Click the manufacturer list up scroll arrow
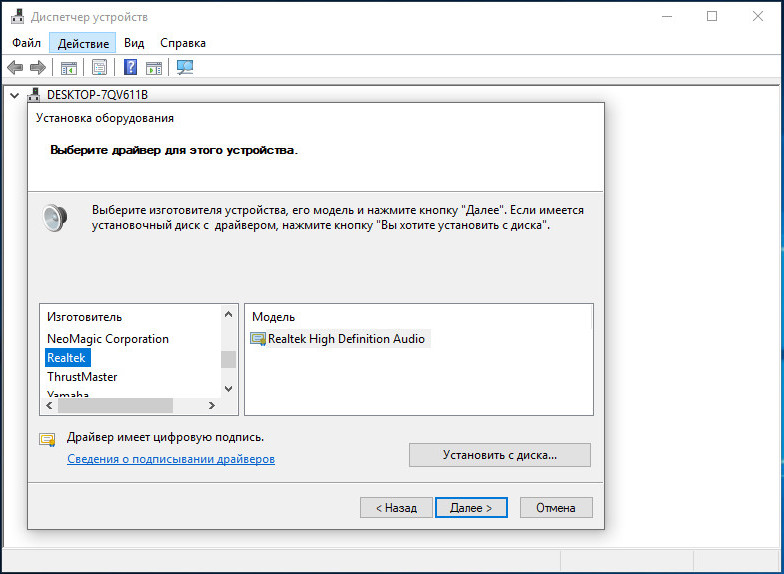 [x=228, y=314]
